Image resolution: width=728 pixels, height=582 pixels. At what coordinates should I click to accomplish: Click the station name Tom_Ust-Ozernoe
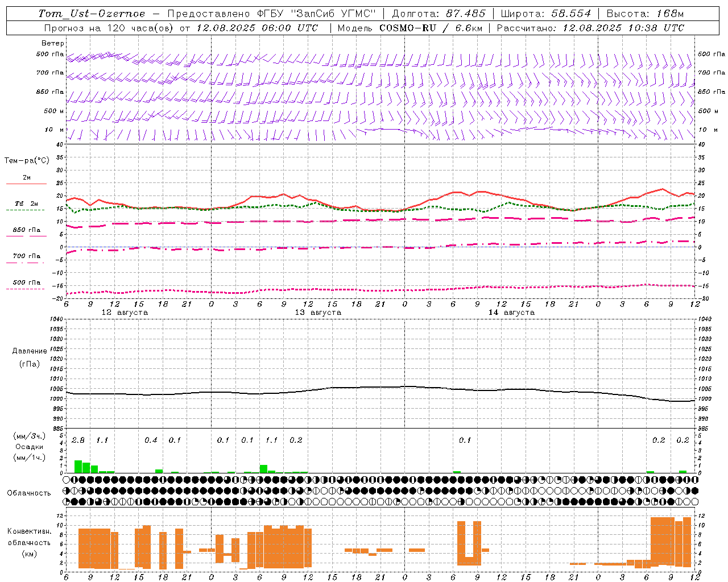coord(92,14)
